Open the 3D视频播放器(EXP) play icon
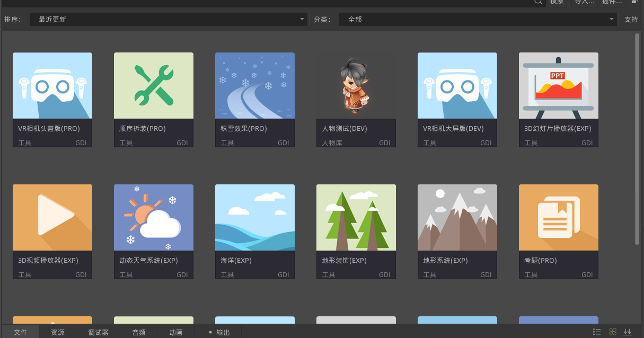 (x=52, y=217)
